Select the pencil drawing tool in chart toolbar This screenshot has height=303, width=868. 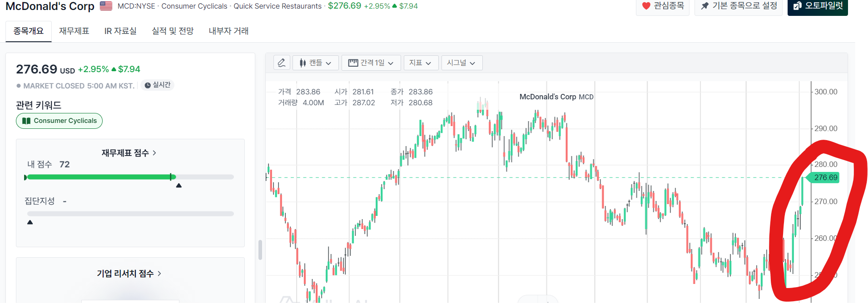[282, 63]
